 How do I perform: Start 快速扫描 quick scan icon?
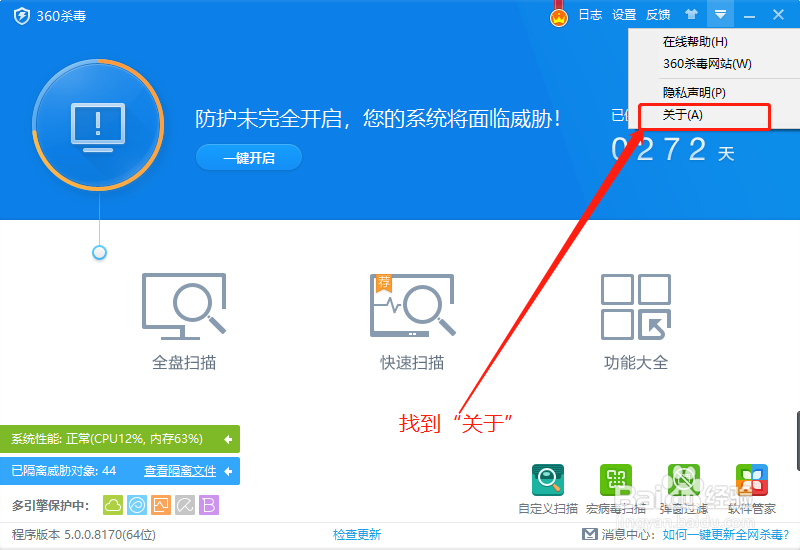tap(412, 305)
